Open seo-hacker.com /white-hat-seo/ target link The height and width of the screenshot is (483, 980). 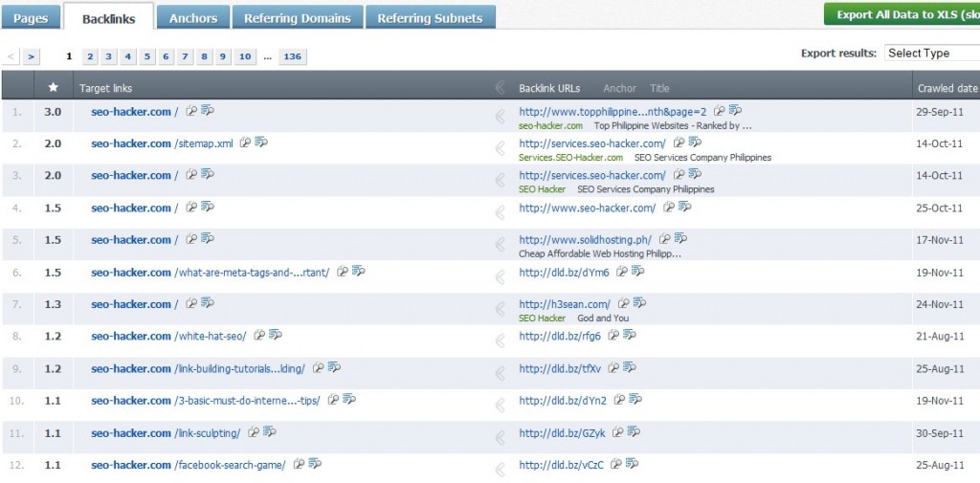(x=168, y=336)
